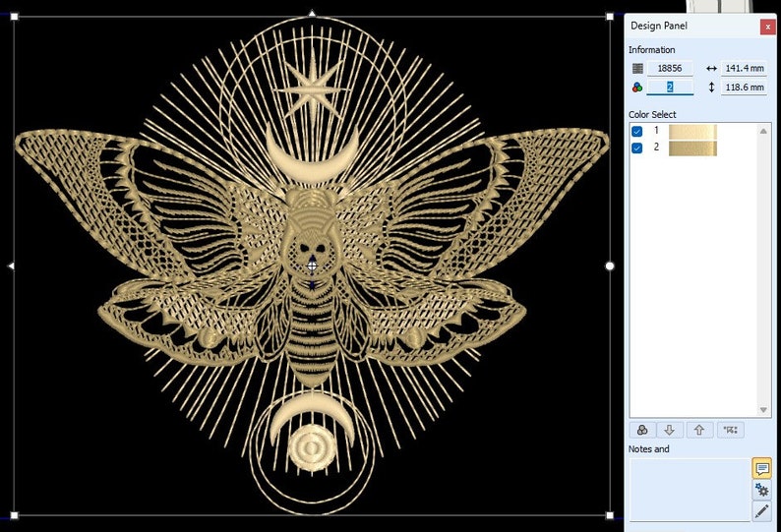Screen dimensions: 781x532
Task: Move selected color up in order
Action: pos(698,430)
